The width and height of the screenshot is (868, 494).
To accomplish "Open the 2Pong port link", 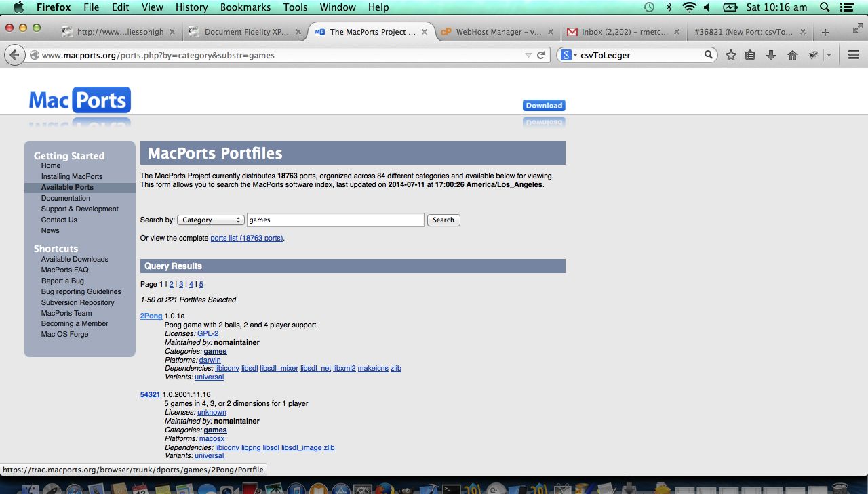I will tap(151, 316).
